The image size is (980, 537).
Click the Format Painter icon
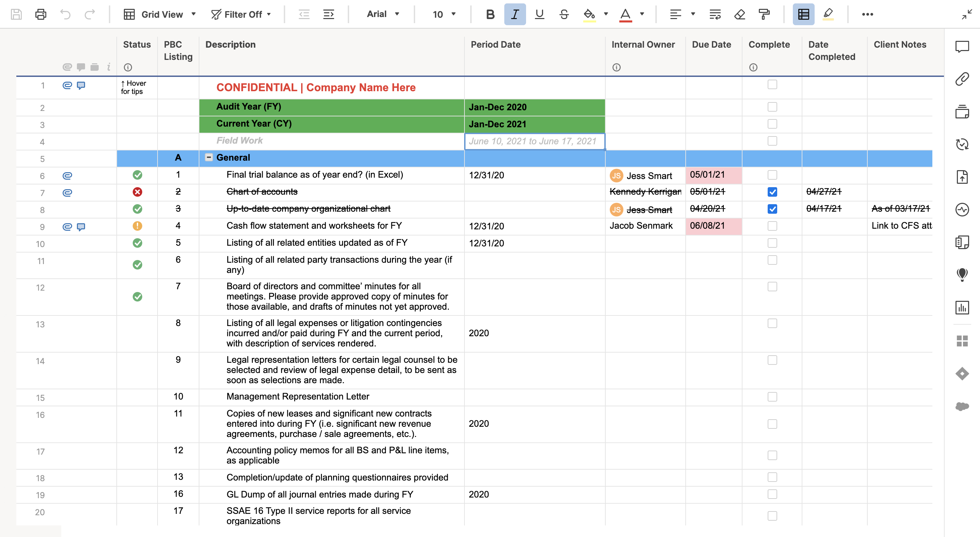764,14
